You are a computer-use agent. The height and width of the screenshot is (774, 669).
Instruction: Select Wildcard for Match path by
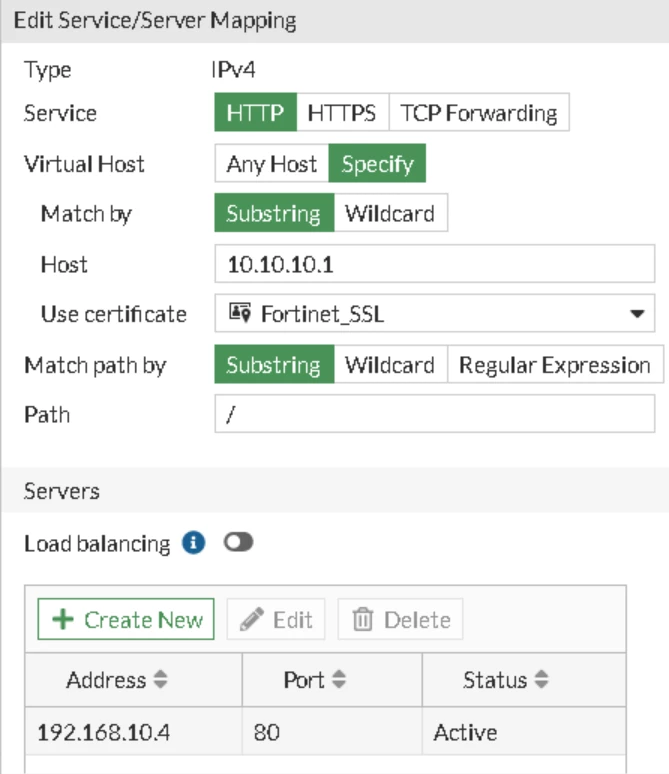[391, 364]
